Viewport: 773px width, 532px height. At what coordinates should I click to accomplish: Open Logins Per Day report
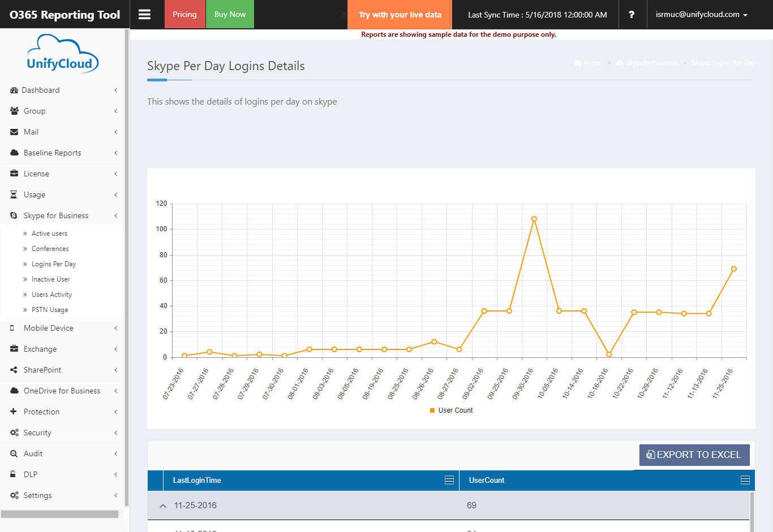click(x=53, y=264)
